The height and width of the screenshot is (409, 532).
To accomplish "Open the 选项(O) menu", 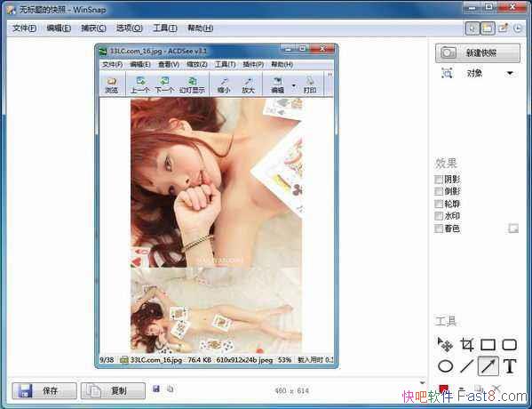I will click(130, 28).
